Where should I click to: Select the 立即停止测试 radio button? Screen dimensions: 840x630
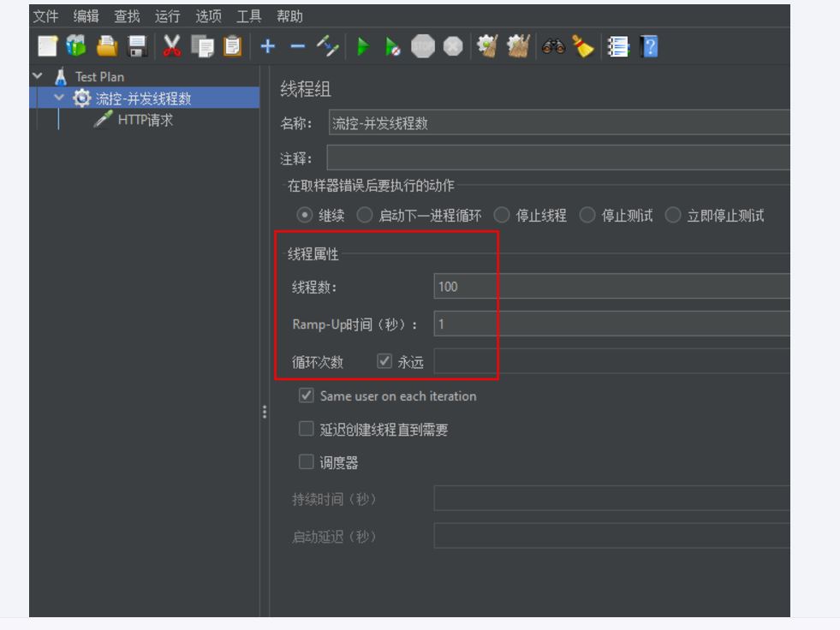673,216
